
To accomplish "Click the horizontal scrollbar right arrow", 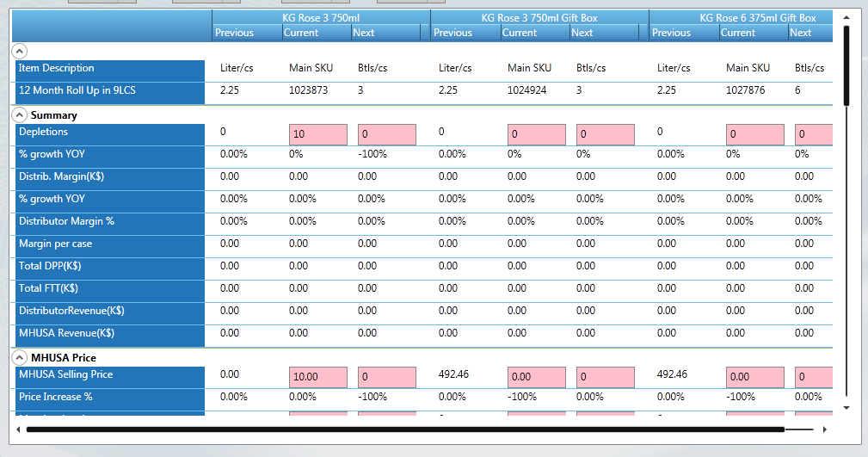I will (x=825, y=429).
